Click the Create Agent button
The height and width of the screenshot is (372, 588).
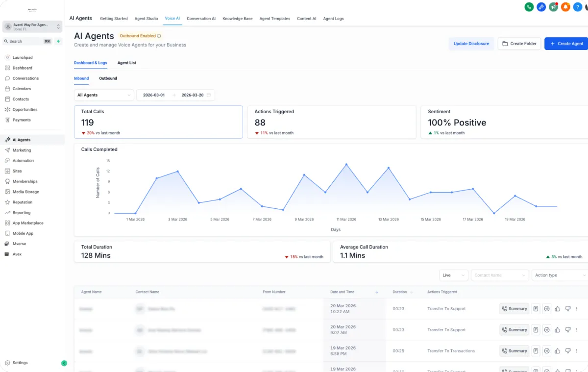click(566, 44)
